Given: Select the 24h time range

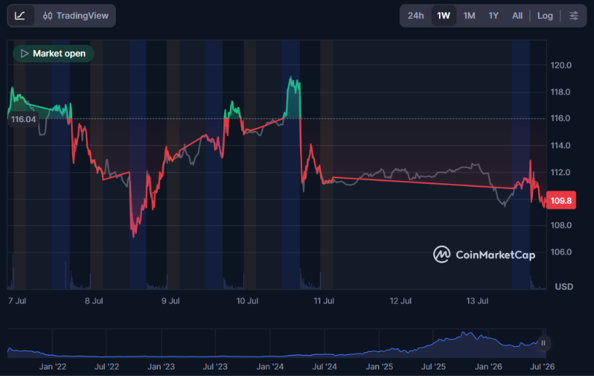Looking at the screenshot, I should 416,16.
